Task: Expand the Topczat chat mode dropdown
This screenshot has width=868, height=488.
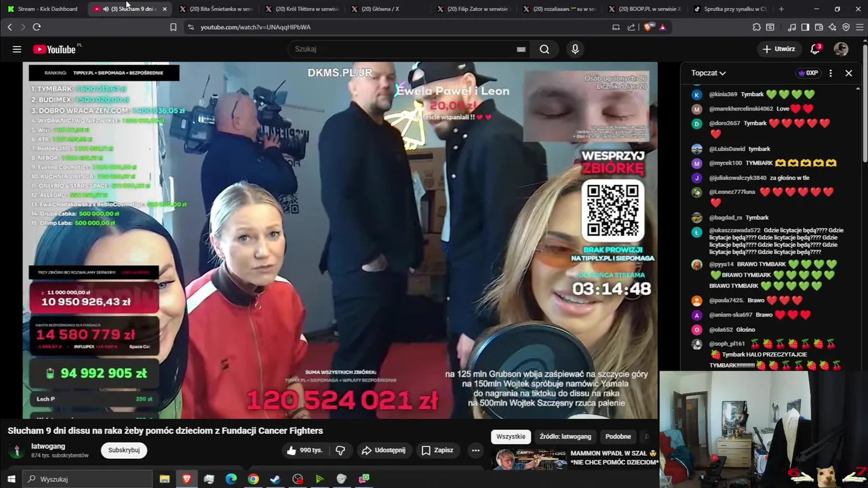Action: 709,73
